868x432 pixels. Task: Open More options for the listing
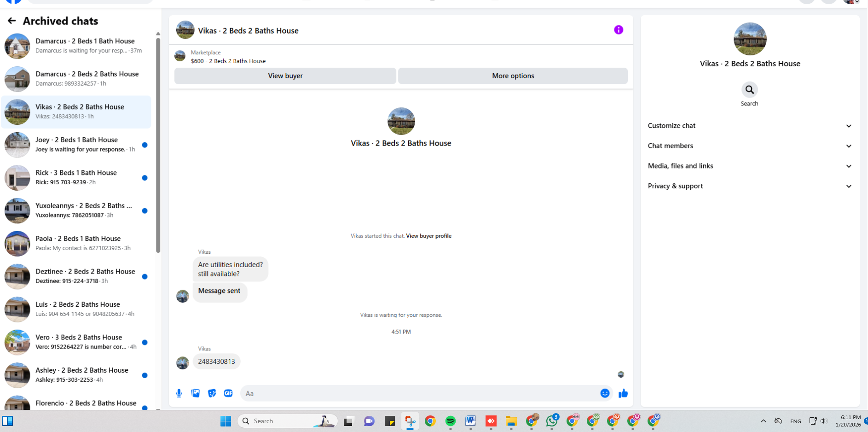(513, 76)
